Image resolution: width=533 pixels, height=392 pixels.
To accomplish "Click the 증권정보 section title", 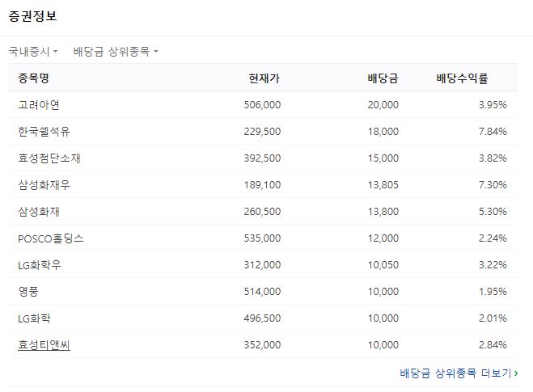I will tap(32, 16).
